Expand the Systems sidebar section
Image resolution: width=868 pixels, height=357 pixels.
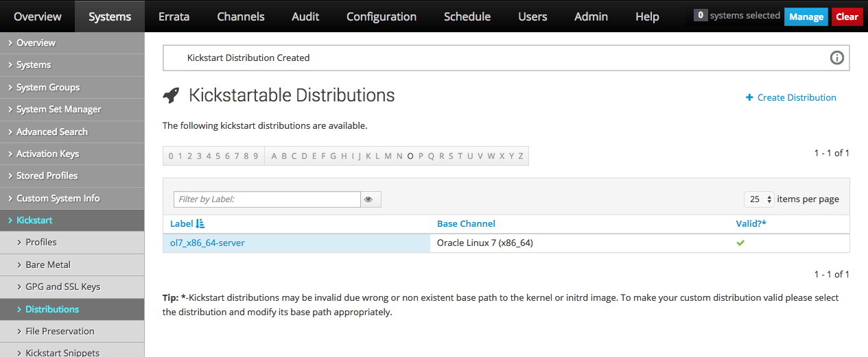click(72, 64)
